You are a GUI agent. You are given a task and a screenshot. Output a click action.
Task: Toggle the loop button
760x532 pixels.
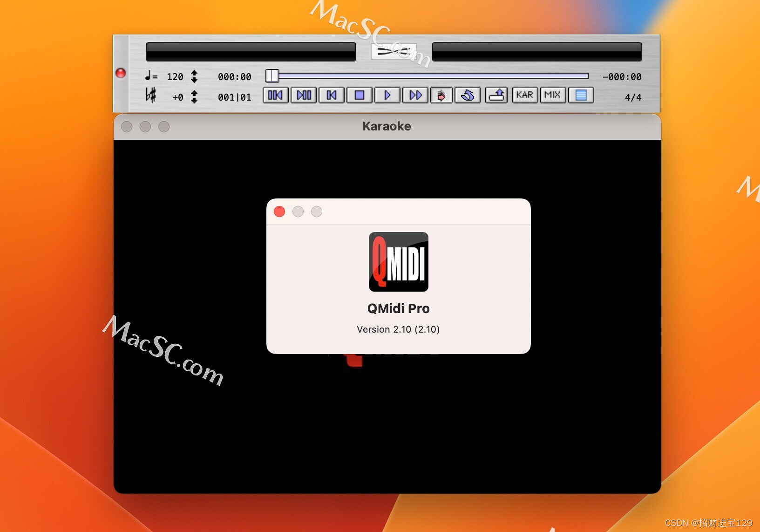tap(468, 95)
